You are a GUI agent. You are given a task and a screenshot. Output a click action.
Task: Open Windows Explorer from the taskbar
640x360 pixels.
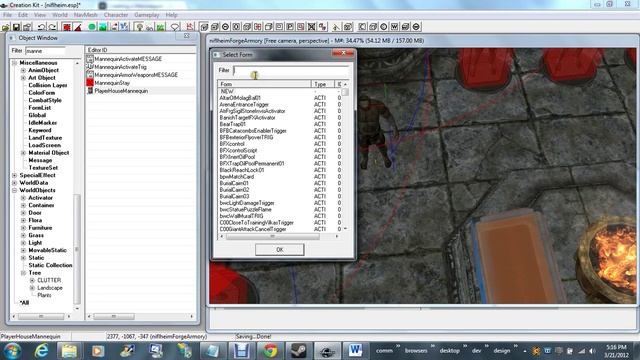(69, 351)
